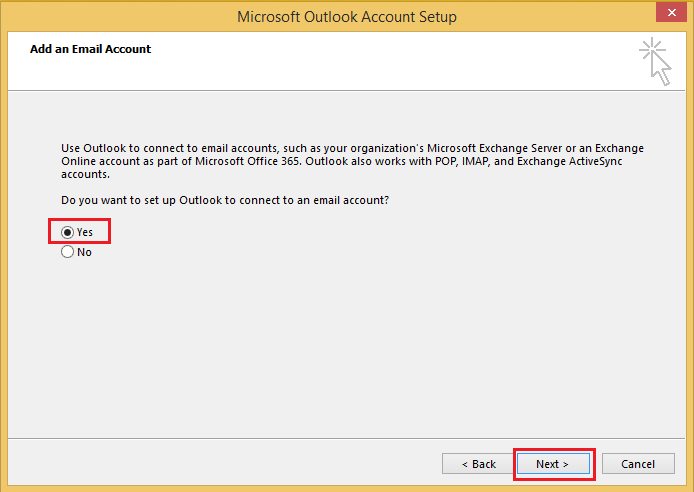Viewport: 694px width, 492px height.
Task: Click the starburst sparkle above the cursor icon
Action: (x=652, y=49)
